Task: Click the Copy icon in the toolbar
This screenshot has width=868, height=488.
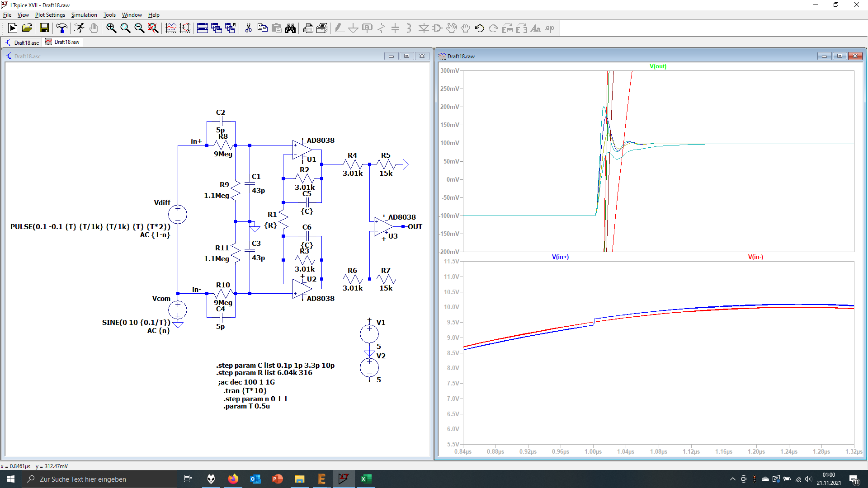Action: click(262, 28)
